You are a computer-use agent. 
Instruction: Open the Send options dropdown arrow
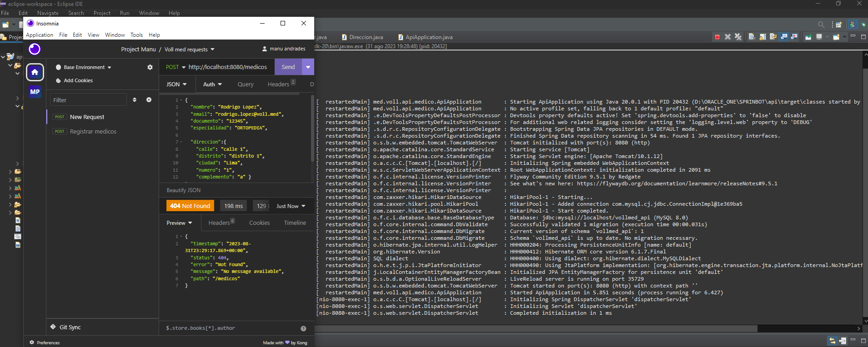(308, 67)
